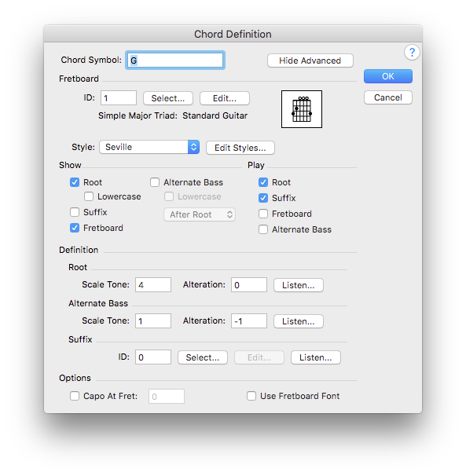Tick the Lowercase checkbox under Root
This screenshot has width=466, height=476.
(x=89, y=196)
